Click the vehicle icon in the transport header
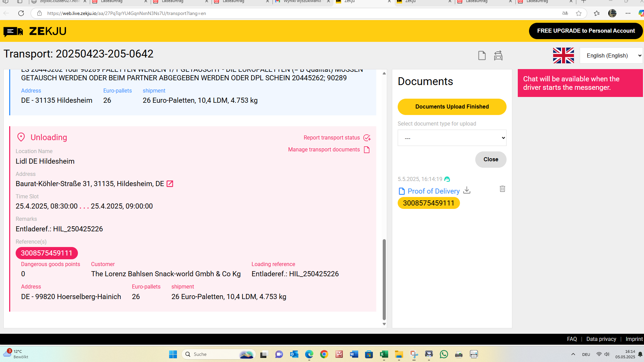This screenshot has height=362, width=644. click(498, 55)
